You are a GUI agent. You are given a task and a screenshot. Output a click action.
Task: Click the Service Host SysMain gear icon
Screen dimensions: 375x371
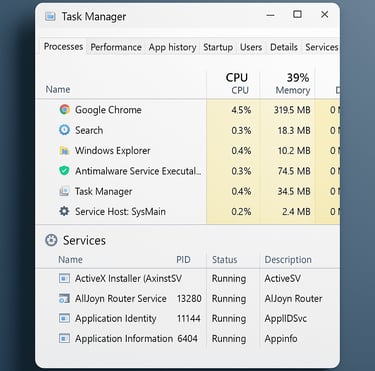[64, 211]
